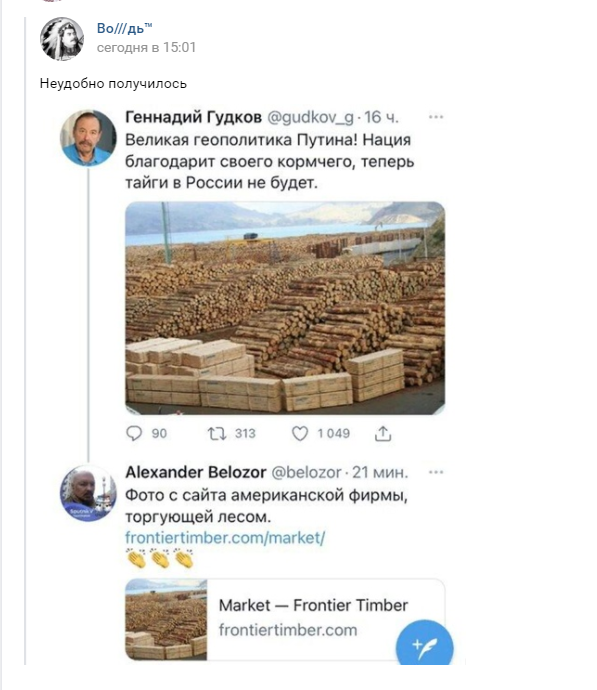Click the reply speech bubble icon
597x690 pixels.
(134, 433)
